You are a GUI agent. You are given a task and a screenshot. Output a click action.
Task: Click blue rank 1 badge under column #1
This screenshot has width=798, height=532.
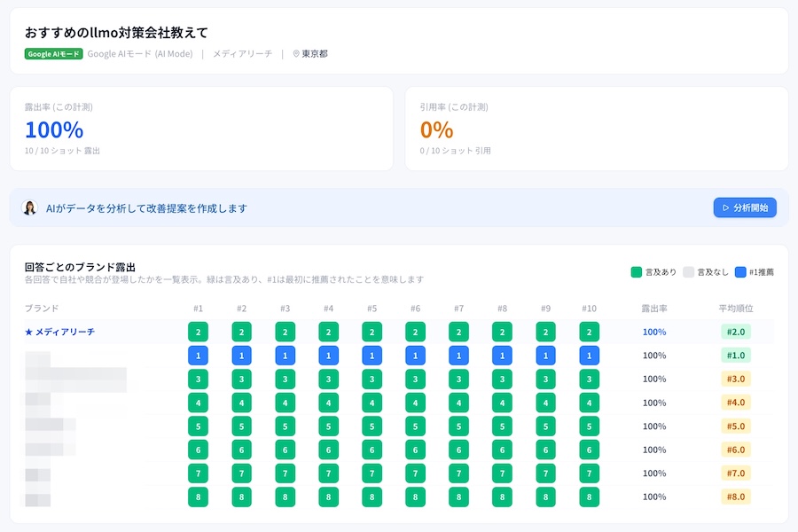tap(198, 356)
